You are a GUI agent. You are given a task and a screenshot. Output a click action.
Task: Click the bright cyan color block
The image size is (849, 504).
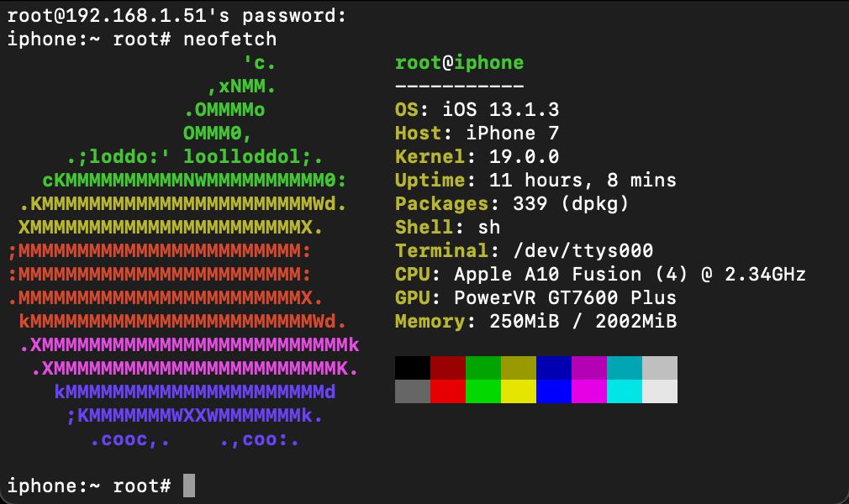click(625, 391)
